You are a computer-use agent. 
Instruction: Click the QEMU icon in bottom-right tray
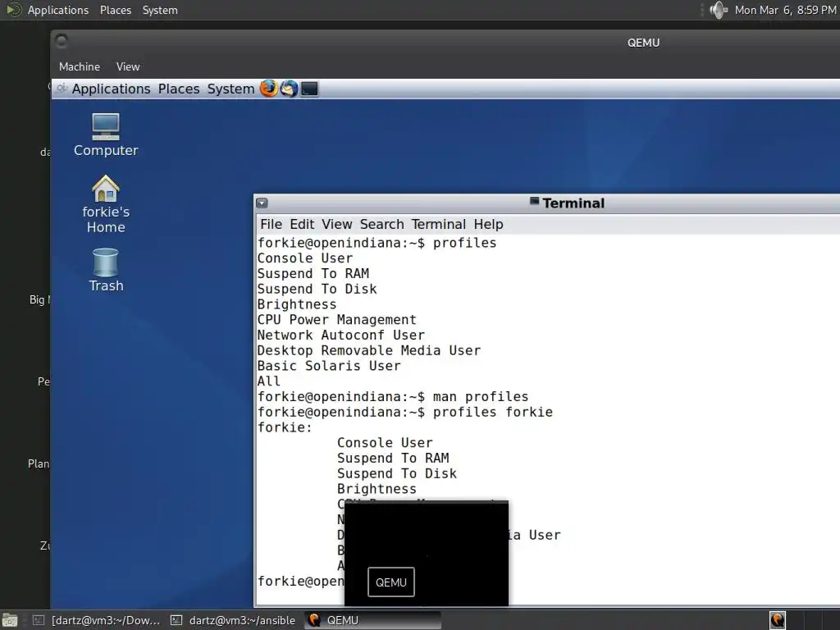[x=778, y=620]
